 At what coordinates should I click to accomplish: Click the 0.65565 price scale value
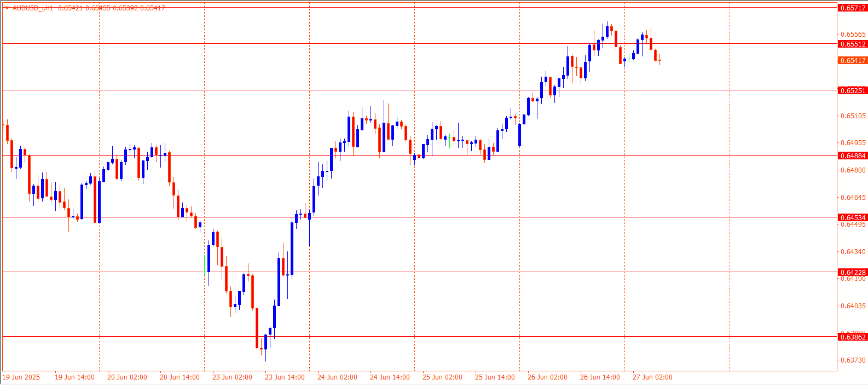(853, 34)
